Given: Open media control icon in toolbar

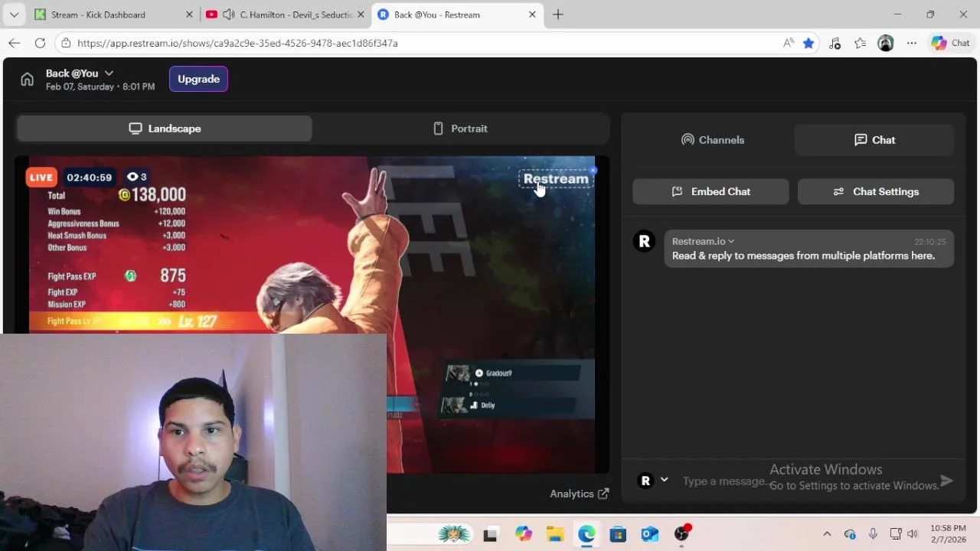Looking at the screenshot, I should tap(835, 43).
